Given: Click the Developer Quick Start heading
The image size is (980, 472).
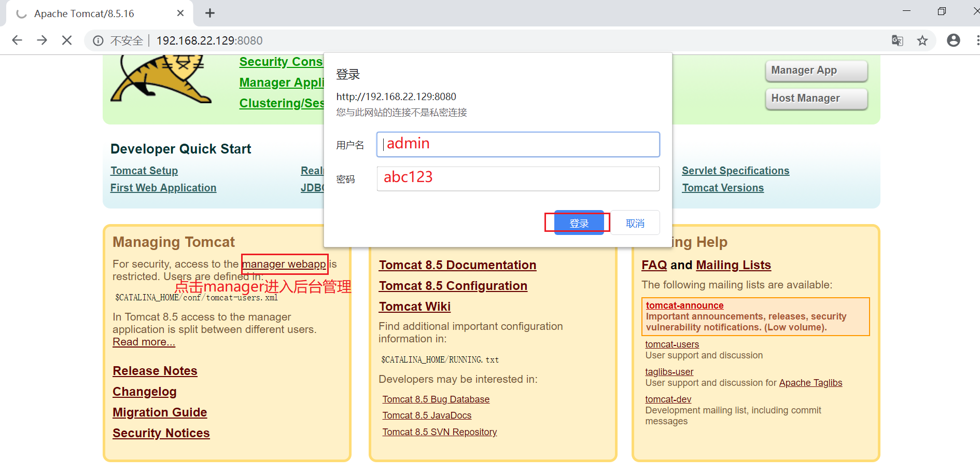Looking at the screenshot, I should click(181, 149).
